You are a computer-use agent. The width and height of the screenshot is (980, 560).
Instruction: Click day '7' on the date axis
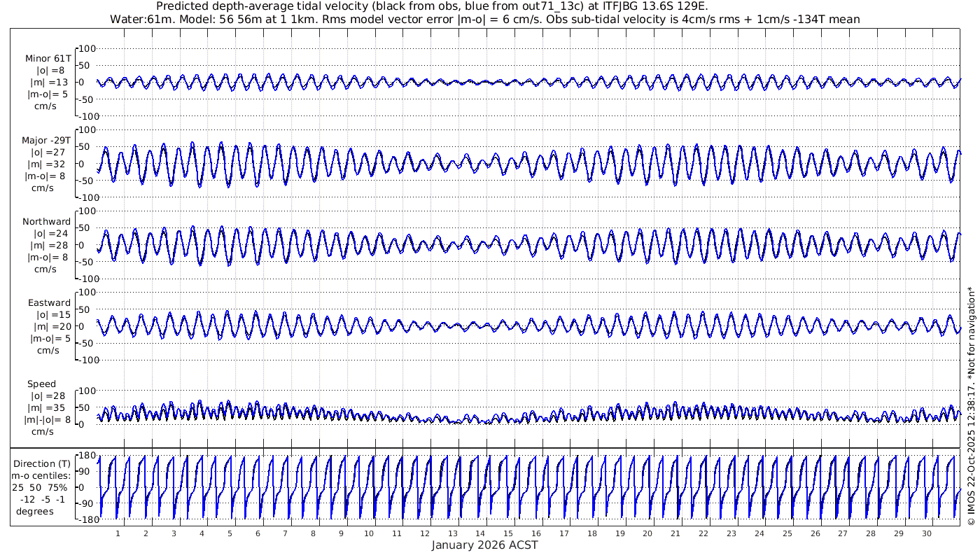click(285, 533)
